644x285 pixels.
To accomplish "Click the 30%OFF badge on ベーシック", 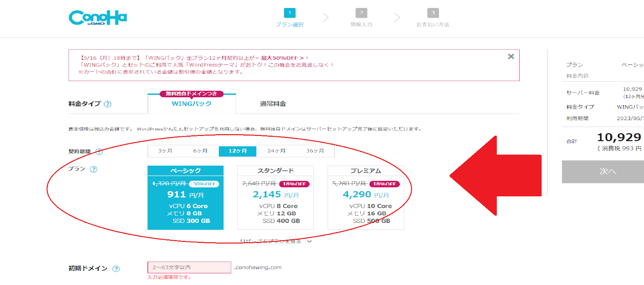I will tap(204, 184).
